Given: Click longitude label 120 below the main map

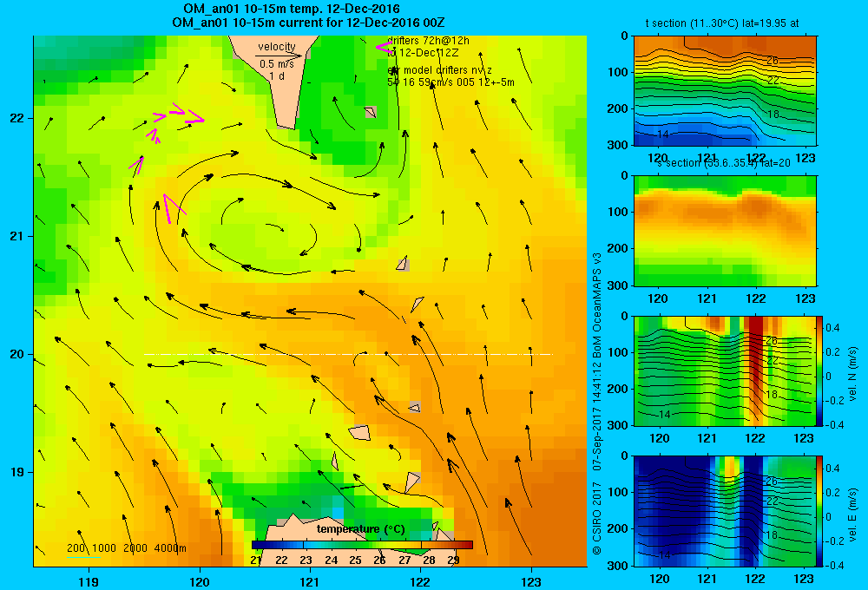Looking at the screenshot, I should 200,581.
